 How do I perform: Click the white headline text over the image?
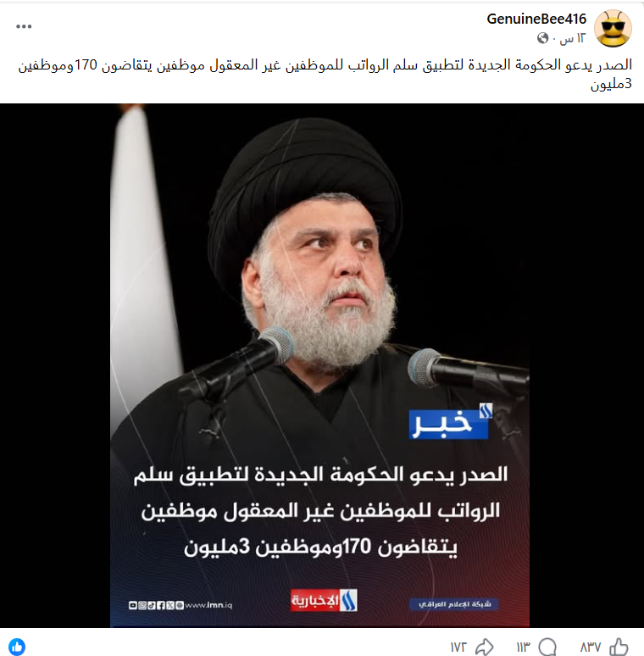tap(320, 510)
